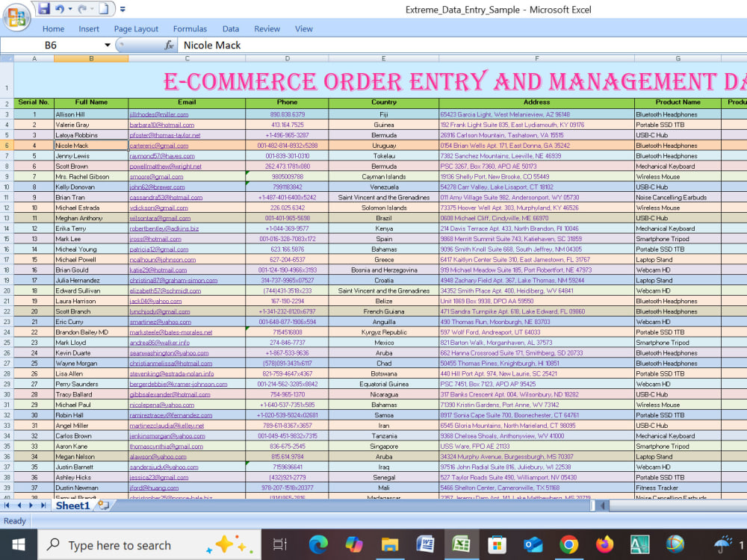Open the Data ribbon tab
This screenshot has height=560, width=747.
(x=231, y=29)
